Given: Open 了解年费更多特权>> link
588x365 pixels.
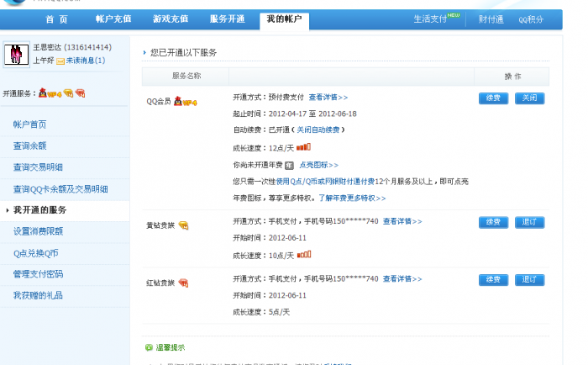Looking at the screenshot, I should click(352, 198).
